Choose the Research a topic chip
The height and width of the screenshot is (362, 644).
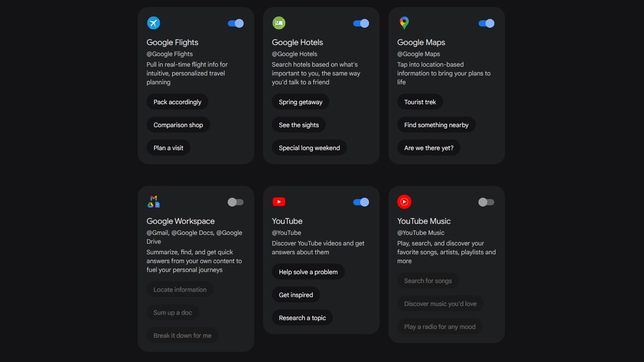pyautogui.click(x=302, y=318)
